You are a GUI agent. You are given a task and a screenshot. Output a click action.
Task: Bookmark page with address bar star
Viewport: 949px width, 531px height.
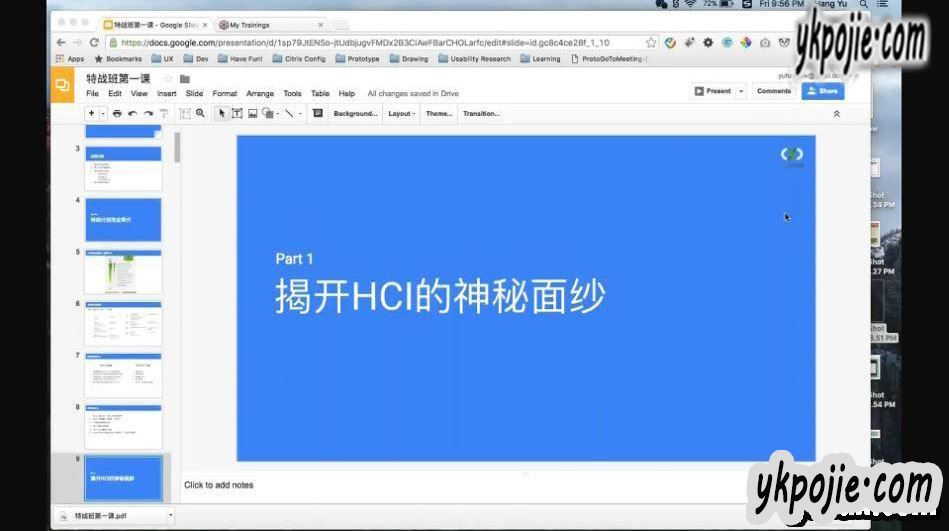point(651,43)
